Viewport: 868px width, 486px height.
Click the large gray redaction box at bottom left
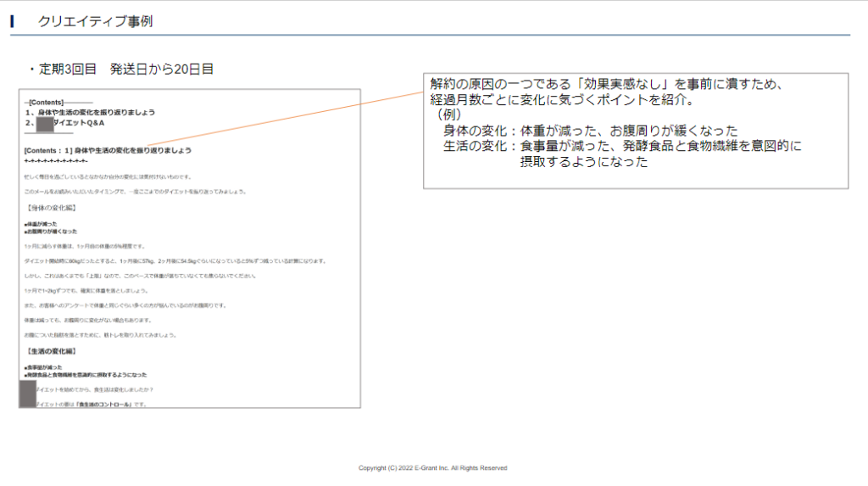point(27,394)
